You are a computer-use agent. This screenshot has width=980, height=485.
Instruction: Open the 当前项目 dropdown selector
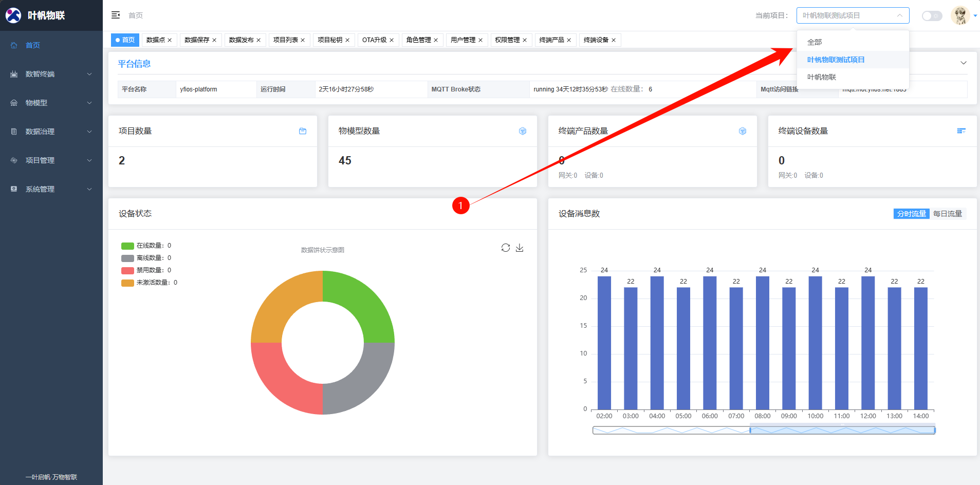[x=853, y=15]
